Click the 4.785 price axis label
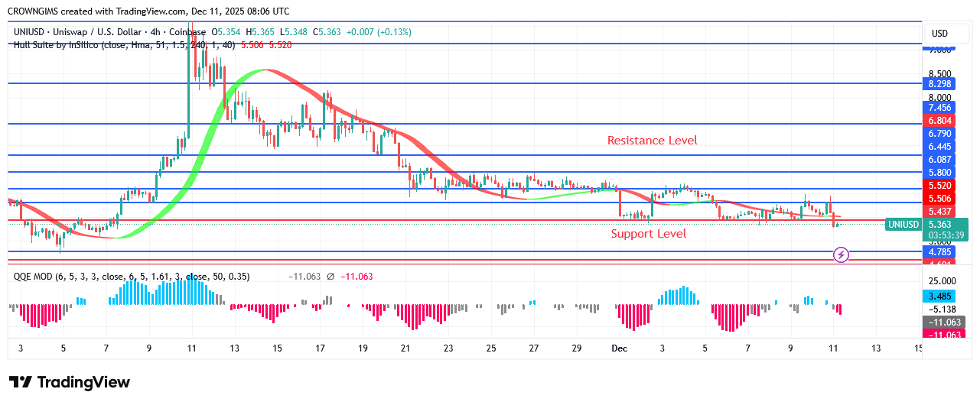The width and height of the screenshot is (980, 405). point(939,251)
